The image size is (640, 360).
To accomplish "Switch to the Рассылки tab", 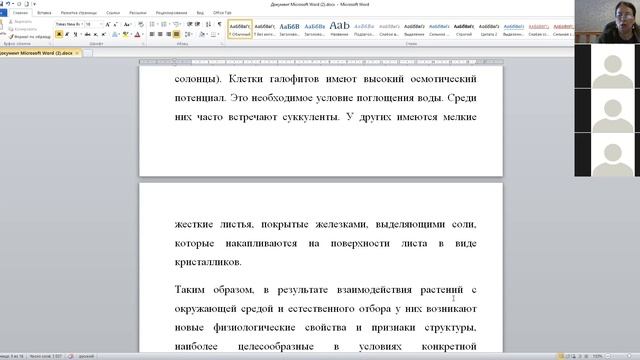I will click(x=138, y=13).
